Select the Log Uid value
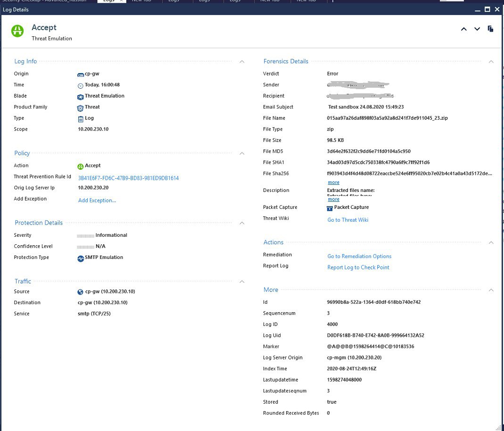Viewport: 504px width, 431px height. click(x=375, y=336)
